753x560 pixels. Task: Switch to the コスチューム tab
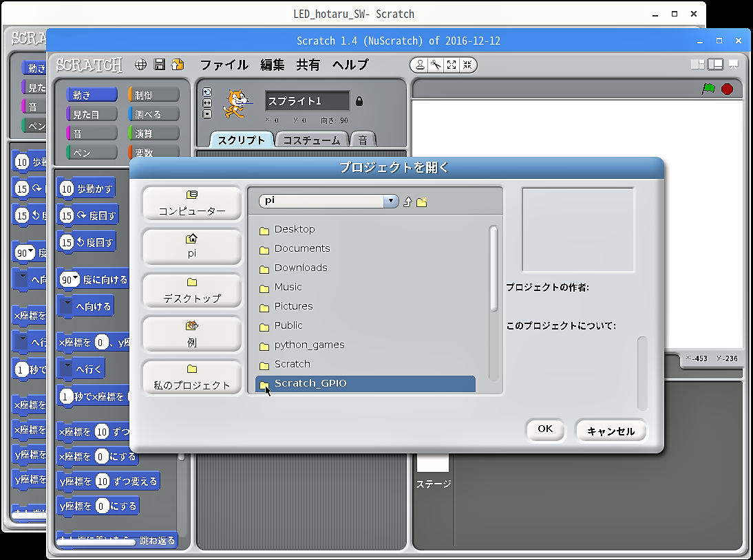[x=312, y=140]
